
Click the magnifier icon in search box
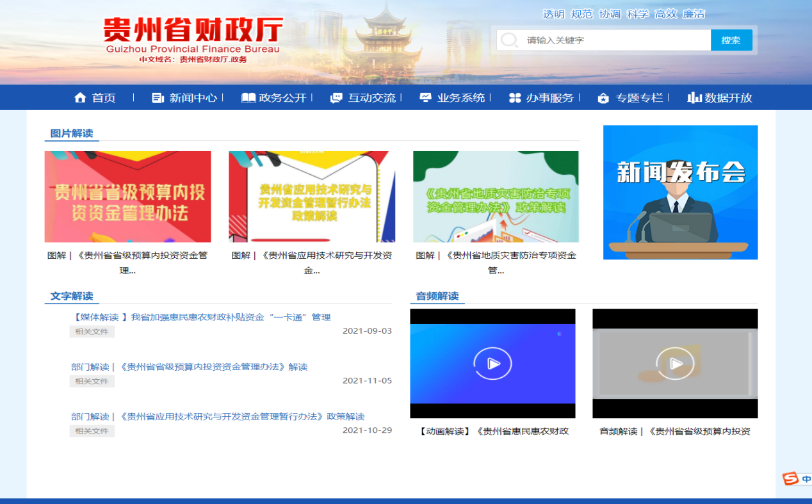509,40
